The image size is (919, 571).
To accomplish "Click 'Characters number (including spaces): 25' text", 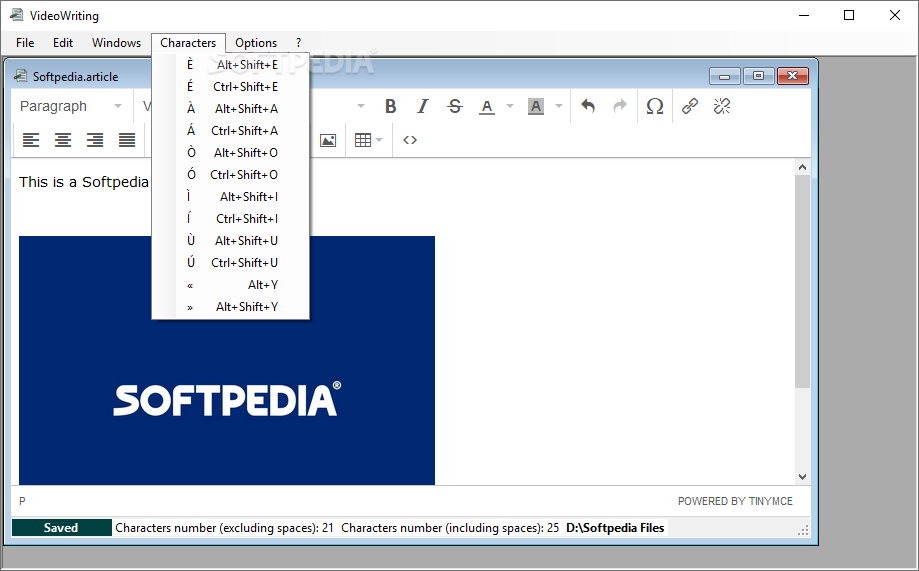I will (x=450, y=528).
